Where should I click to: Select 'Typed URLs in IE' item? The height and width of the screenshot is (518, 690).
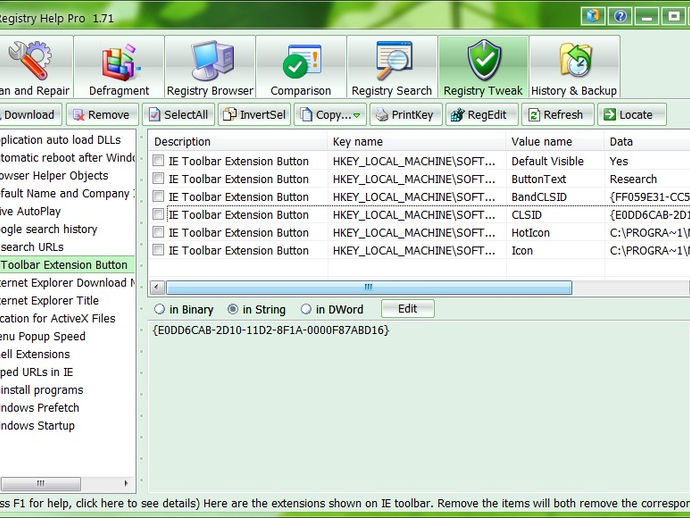(x=37, y=372)
